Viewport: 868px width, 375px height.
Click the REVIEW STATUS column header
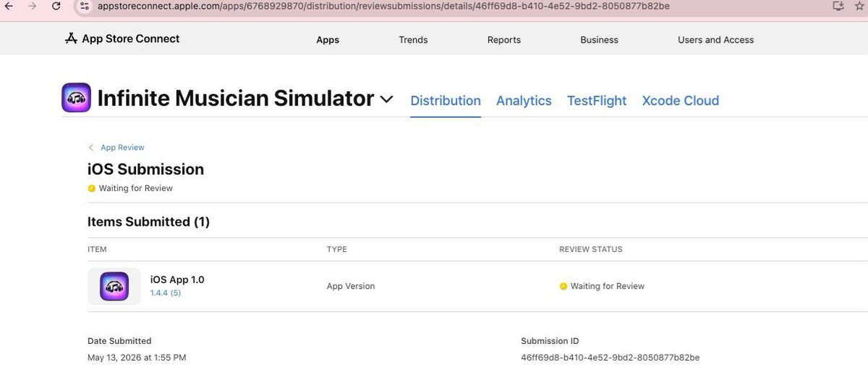click(x=591, y=249)
